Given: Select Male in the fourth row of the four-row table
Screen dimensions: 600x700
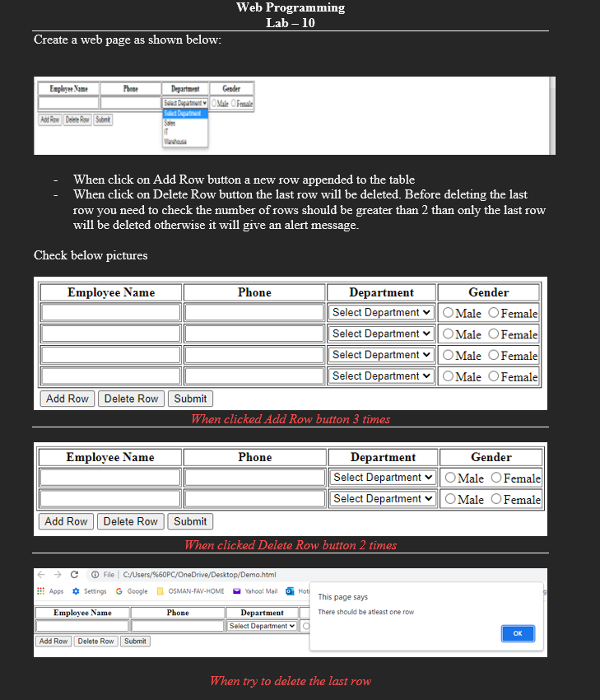Looking at the screenshot, I should [448, 376].
